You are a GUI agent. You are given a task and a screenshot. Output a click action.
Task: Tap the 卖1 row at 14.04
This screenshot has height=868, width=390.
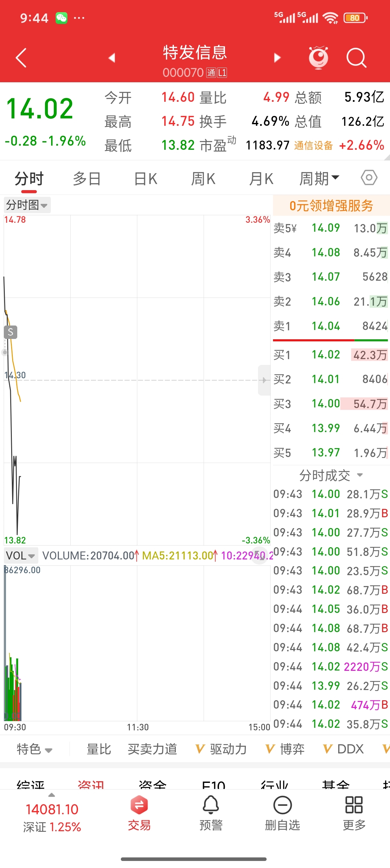(x=331, y=326)
